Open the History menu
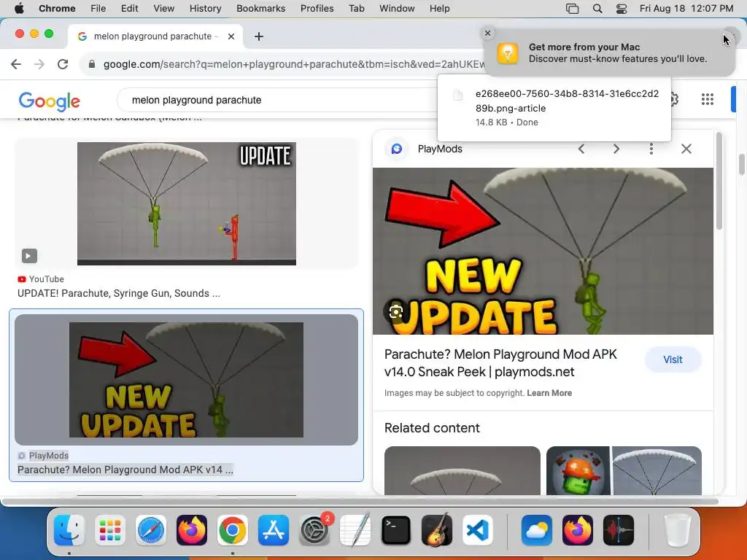 pos(205,9)
